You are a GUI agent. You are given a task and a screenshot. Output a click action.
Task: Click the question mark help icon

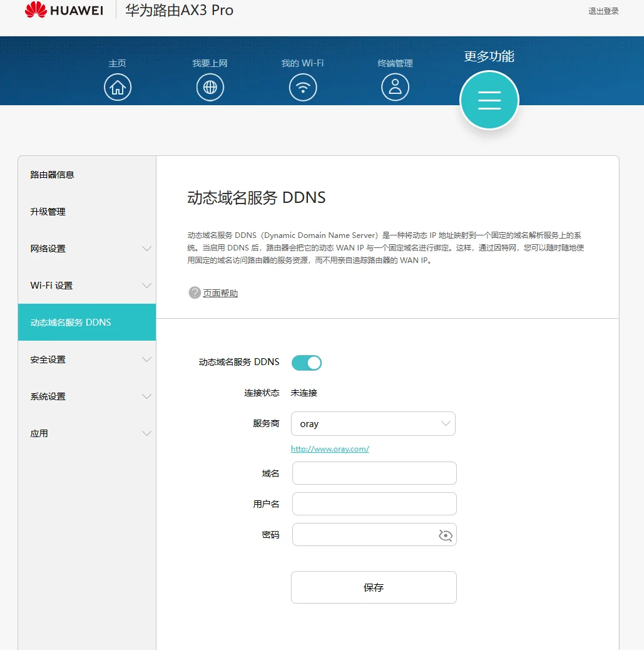[195, 292]
